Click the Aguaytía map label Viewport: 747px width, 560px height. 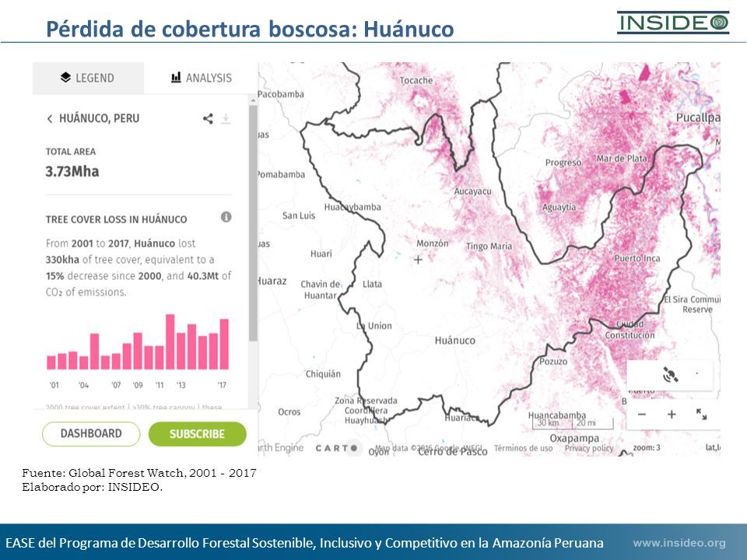point(559,208)
